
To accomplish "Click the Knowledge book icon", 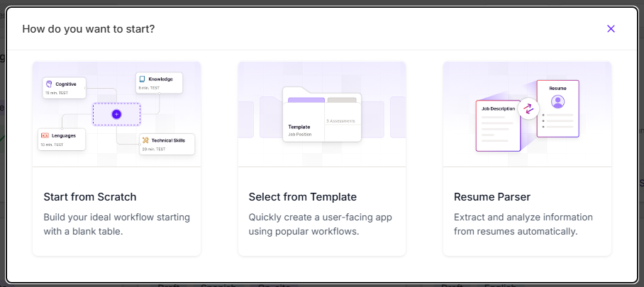I will (x=143, y=79).
